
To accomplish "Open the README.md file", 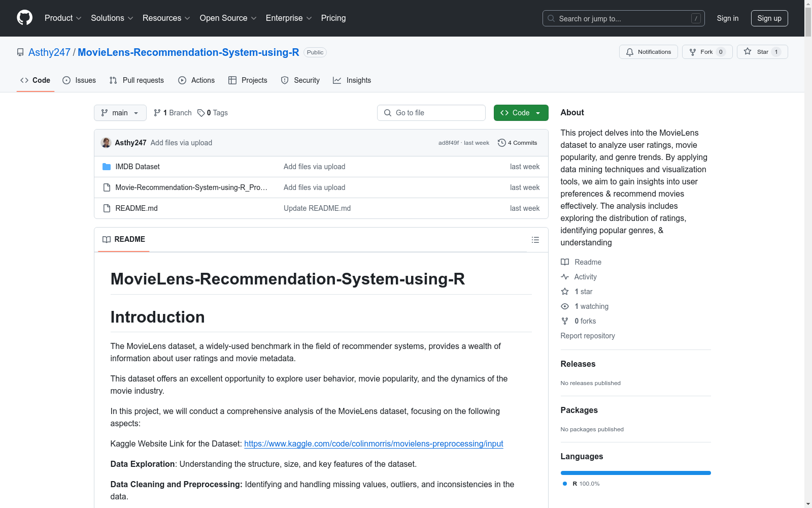I will tap(137, 208).
